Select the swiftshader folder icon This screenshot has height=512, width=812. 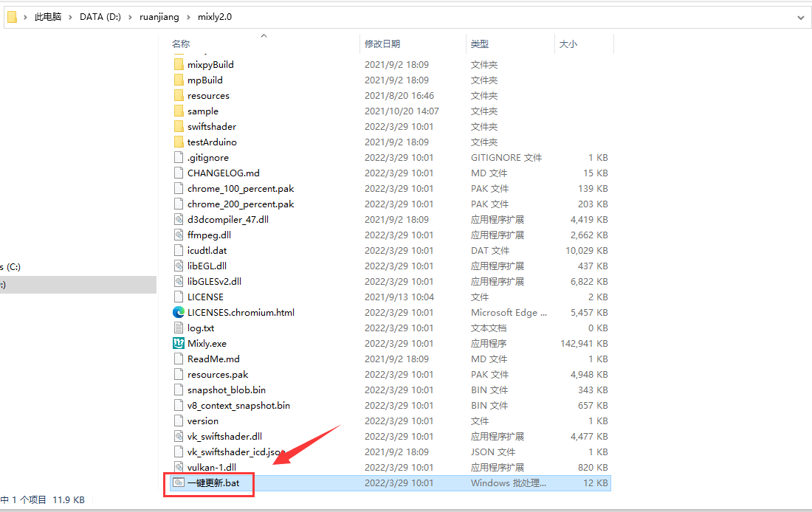tap(179, 126)
